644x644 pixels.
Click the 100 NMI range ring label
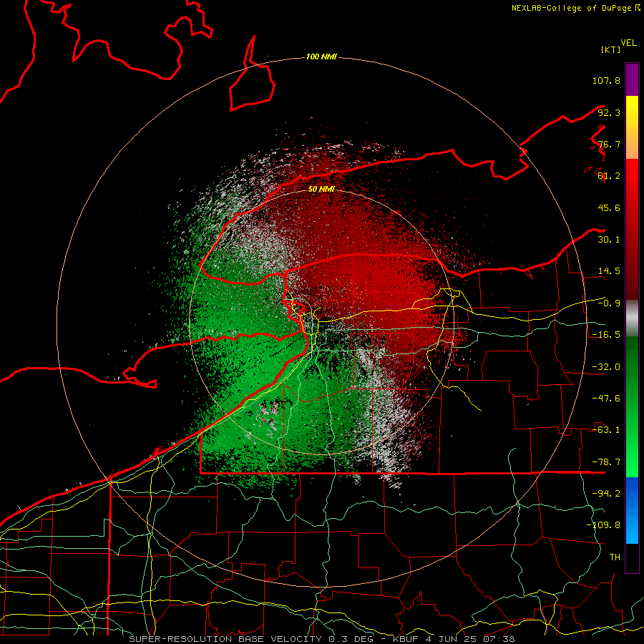[321, 57]
